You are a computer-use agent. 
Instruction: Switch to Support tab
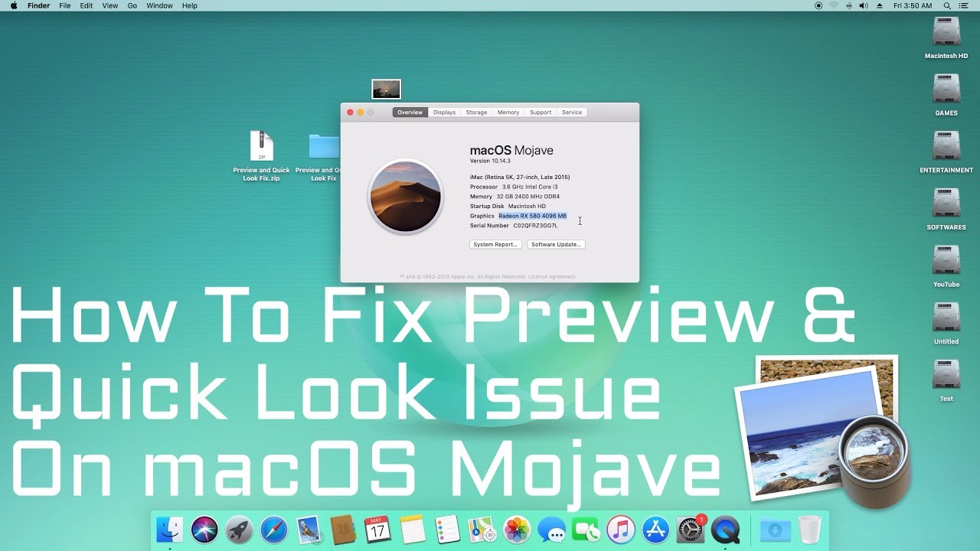click(x=541, y=112)
